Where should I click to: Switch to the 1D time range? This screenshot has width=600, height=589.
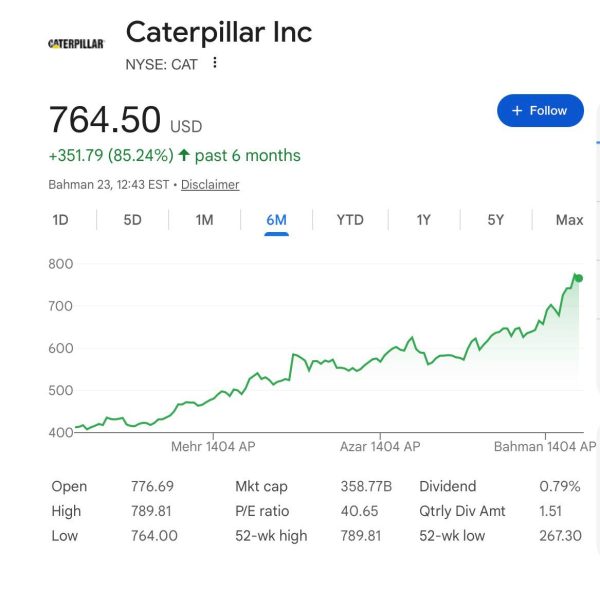pos(60,220)
